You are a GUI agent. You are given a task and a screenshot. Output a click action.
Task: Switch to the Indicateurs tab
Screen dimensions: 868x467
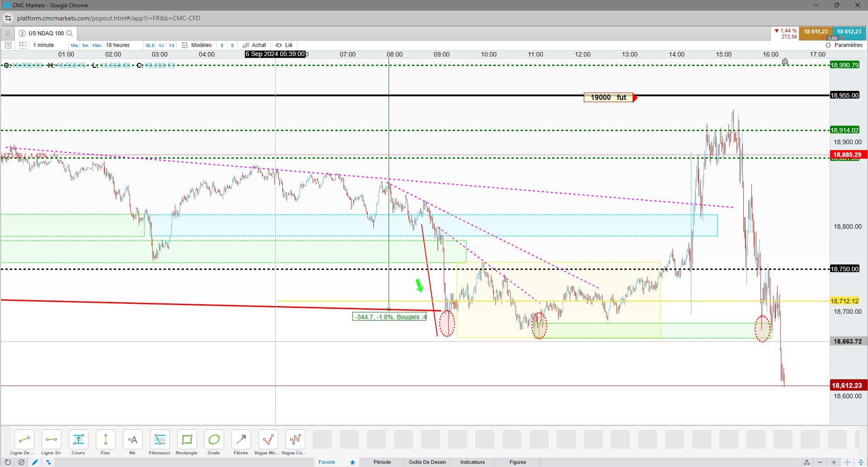(473, 462)
